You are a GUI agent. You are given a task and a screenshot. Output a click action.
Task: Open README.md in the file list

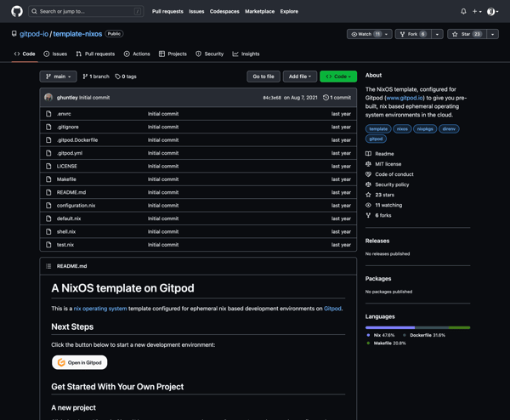pyautogui.click(x=71, y=192)
